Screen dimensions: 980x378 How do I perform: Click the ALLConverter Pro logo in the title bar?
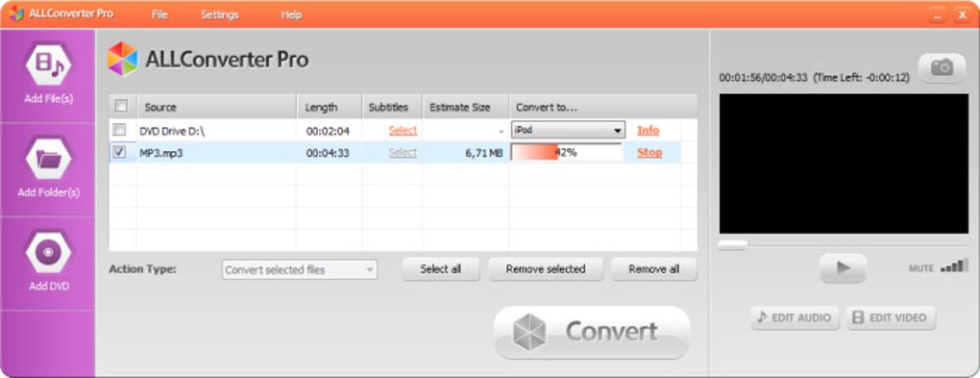pyautogui.click(x=15, y=13)
